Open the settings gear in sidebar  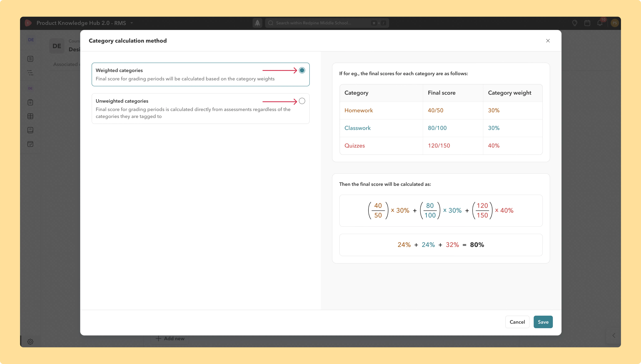pos(30,342)
